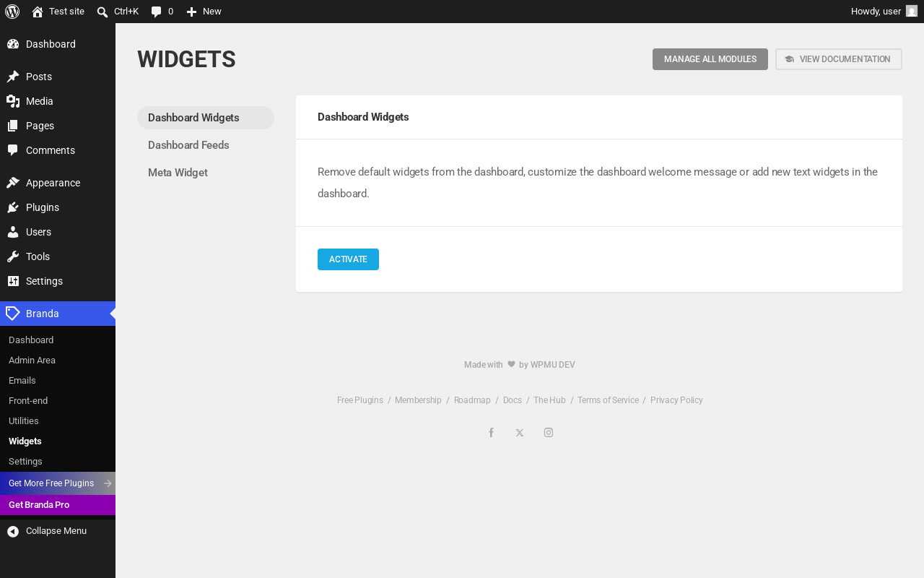The width and height of the screenshot is (924, 578).
Task: Click the user avatar in admin bar
Action: click(x=912, y=12)
